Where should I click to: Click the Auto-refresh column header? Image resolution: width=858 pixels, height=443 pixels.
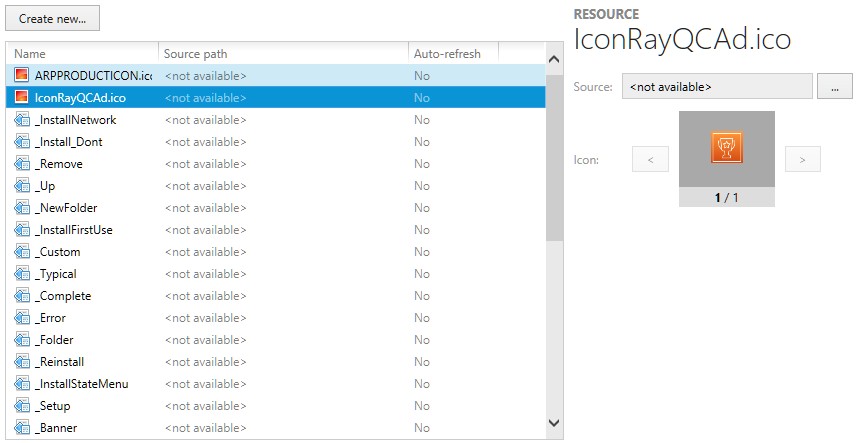(x=452, y=53)
